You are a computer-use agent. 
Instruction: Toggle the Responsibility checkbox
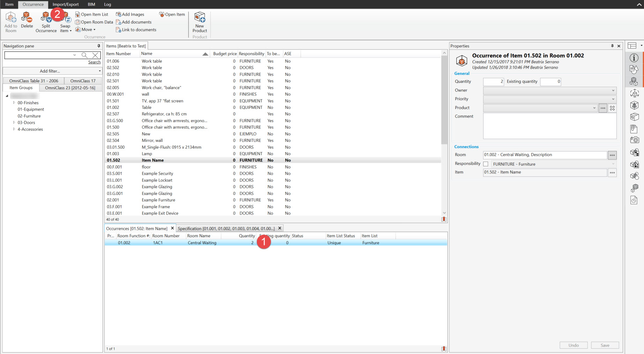[x=486, y=164]
